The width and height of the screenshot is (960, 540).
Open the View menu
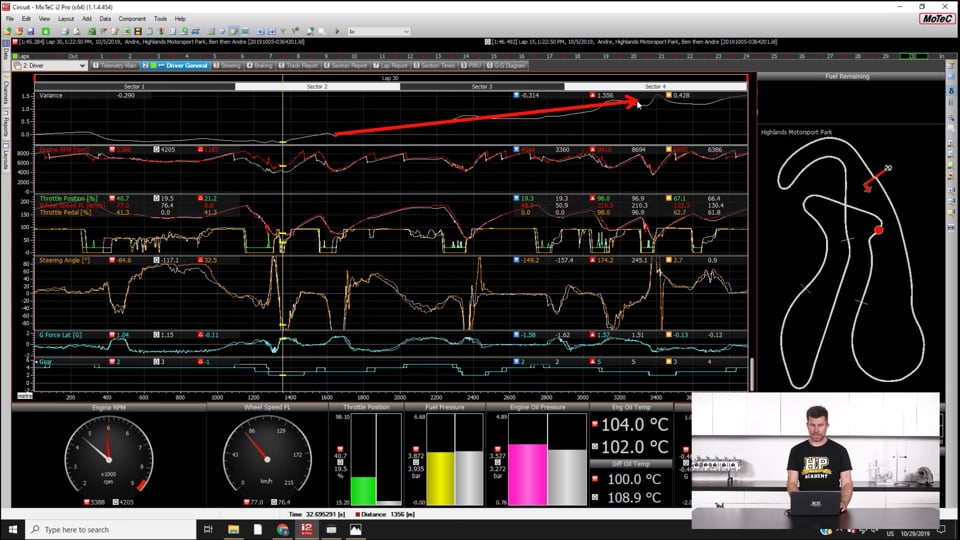pyautogui.click(x=44, y=19)
